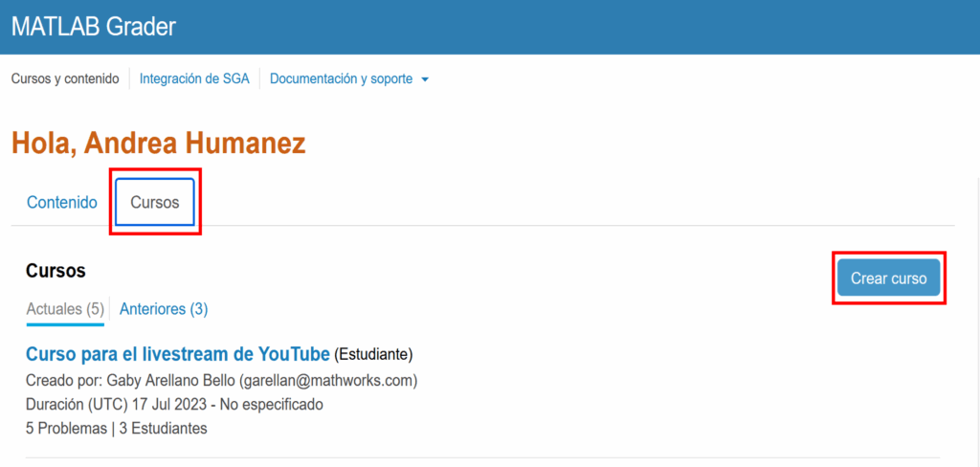
Task: Go to Integración de SGA
Action: pos(194,78)
